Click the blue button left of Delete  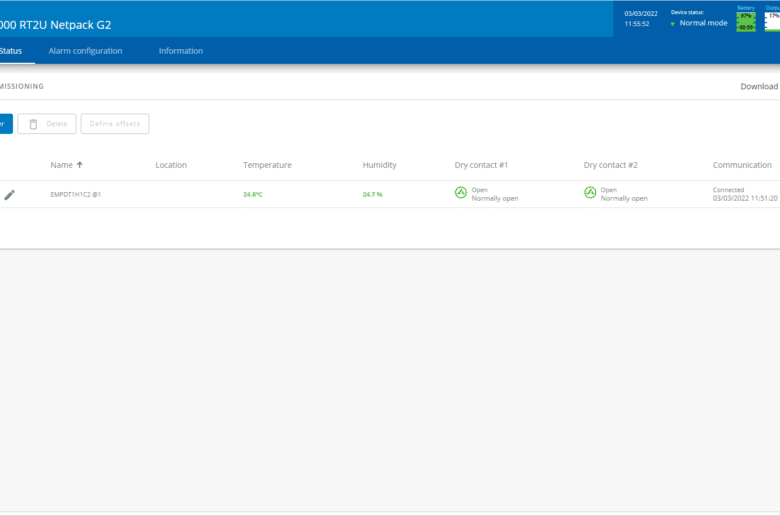[x=5, y=124]
